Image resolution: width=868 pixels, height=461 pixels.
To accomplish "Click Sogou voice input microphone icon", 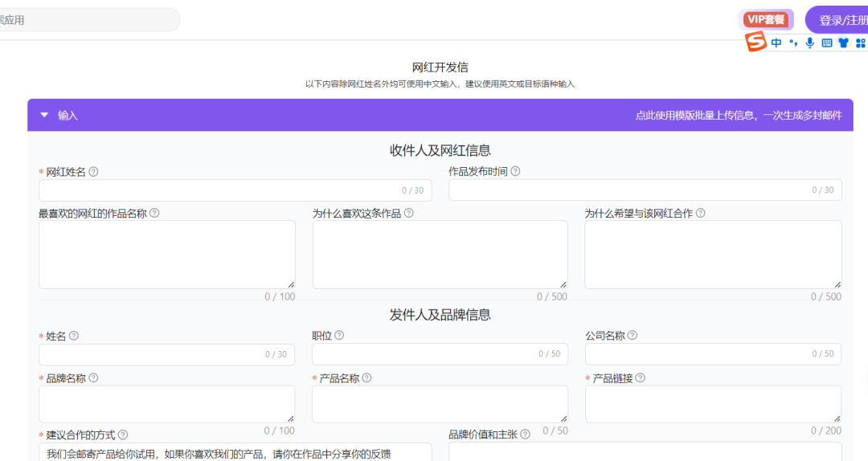I will click(810, 43).
